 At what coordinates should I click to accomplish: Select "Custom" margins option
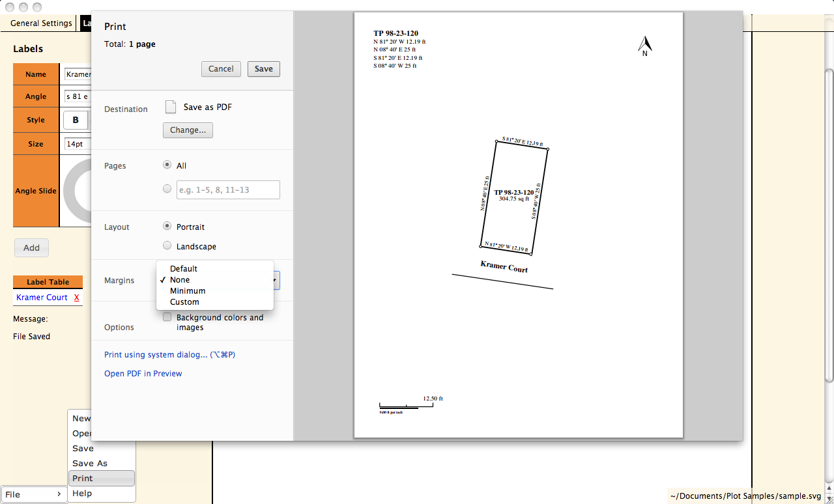[183, 301]
